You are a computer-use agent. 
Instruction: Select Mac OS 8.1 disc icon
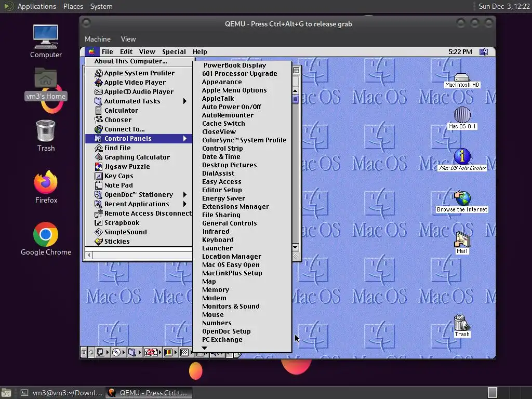tap(462, 118)
